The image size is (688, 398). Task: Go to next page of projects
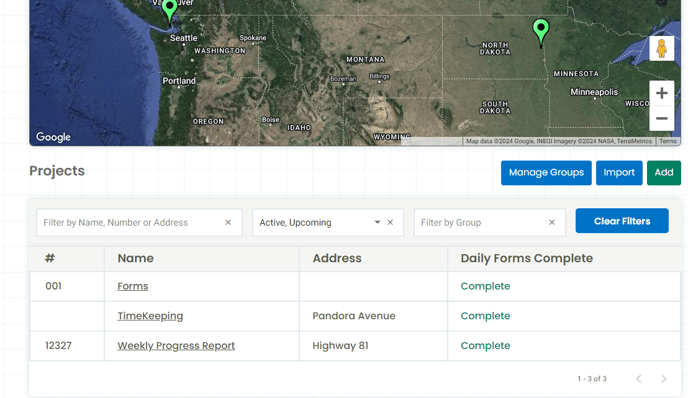pyautogui.click(x=663, y=379)
